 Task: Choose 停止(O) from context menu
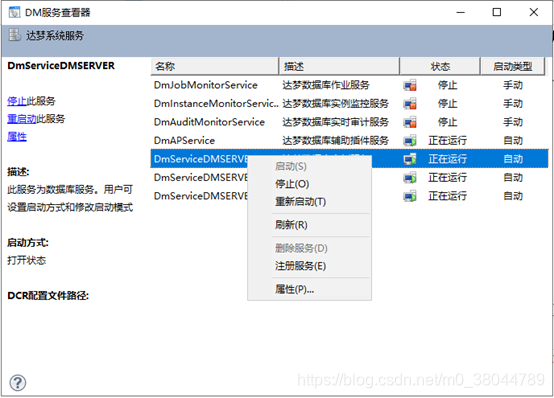pos(292,184)
